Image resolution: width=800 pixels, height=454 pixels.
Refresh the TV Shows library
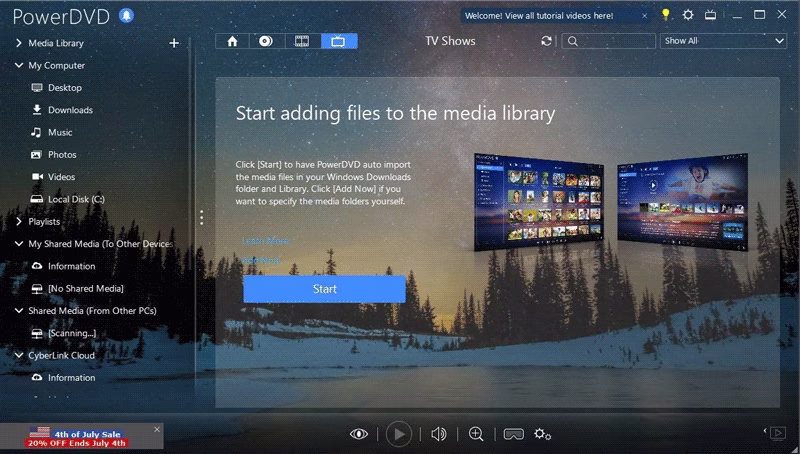[x=546, y=41]
